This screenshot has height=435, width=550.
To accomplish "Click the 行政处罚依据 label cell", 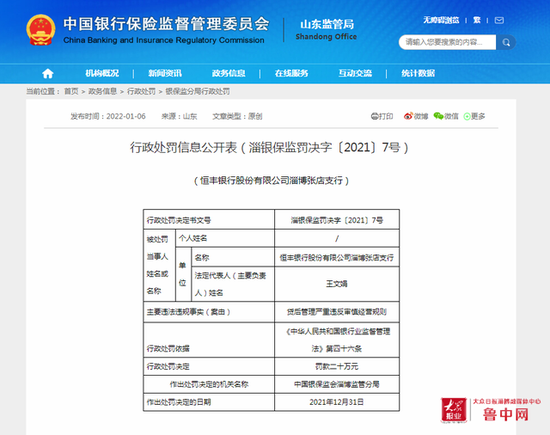I will pyautogui.click(x=209, y=340).
